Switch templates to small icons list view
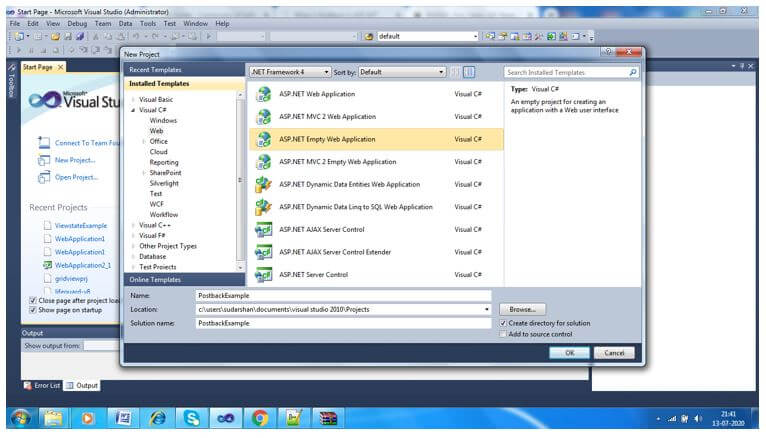Screen dimensions: 766x438 pyautogui.click(x=455, y=72)
